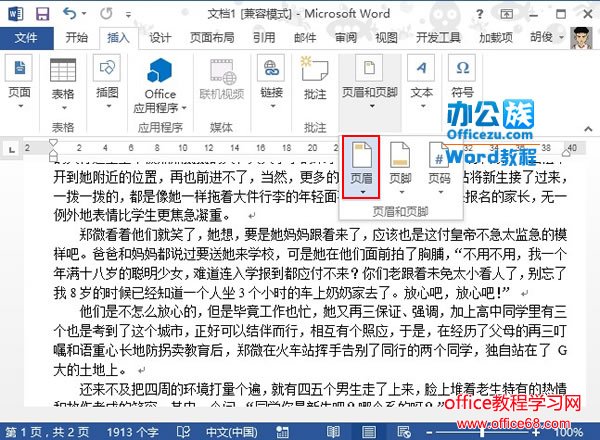Switch to the 设计 tab

click(160, 37)
